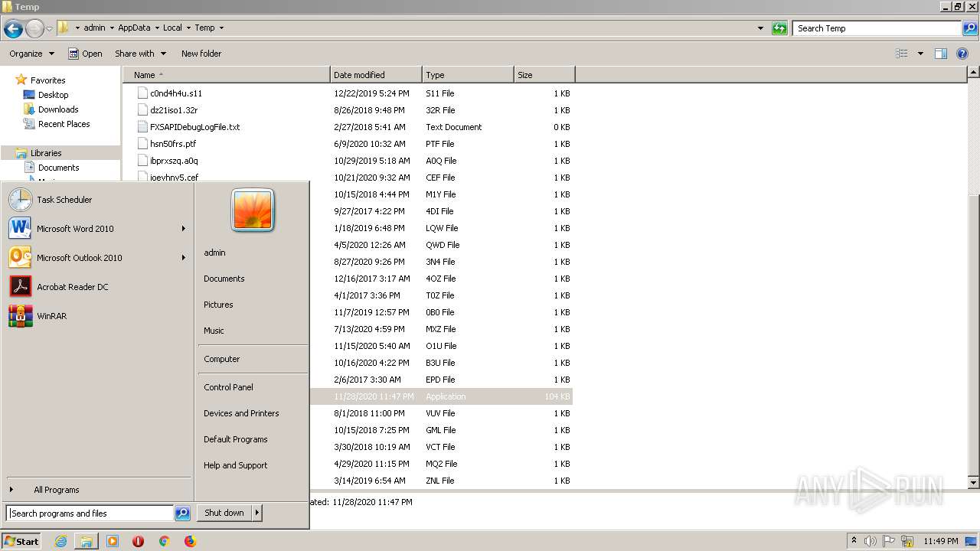Open the Share with dropdown

coord(140,54)
